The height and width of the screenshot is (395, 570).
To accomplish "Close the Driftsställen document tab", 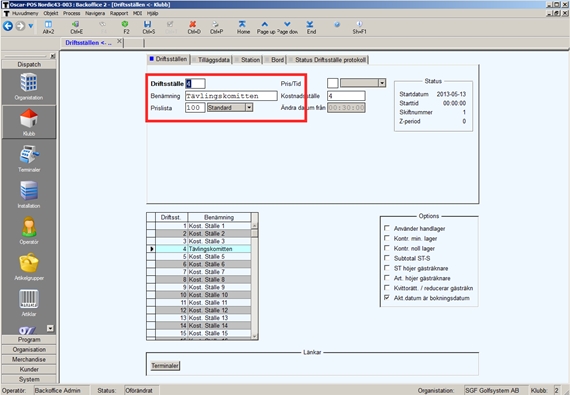I will (x=119, y=42).
